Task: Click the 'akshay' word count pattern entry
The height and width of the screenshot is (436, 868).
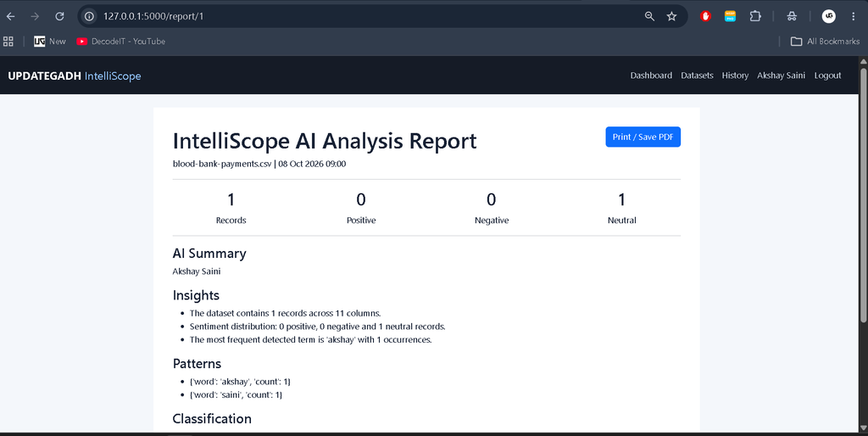Action: (240, 382)
